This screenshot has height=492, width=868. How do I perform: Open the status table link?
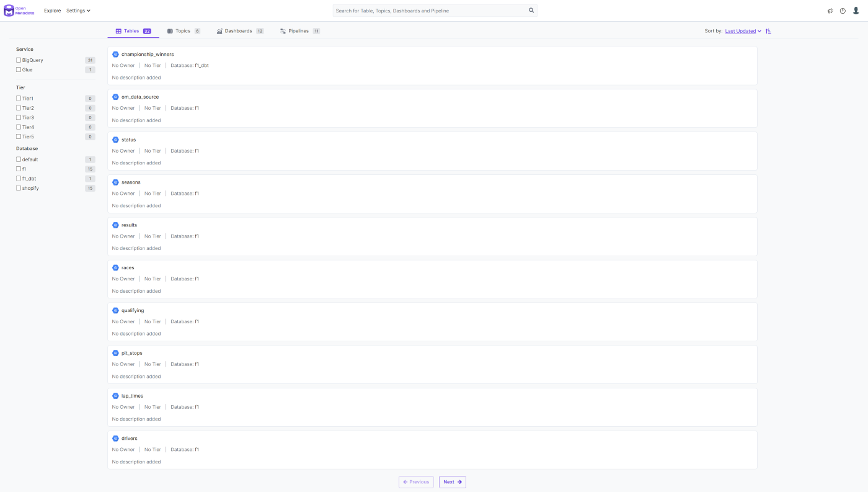tap(128, 140)
